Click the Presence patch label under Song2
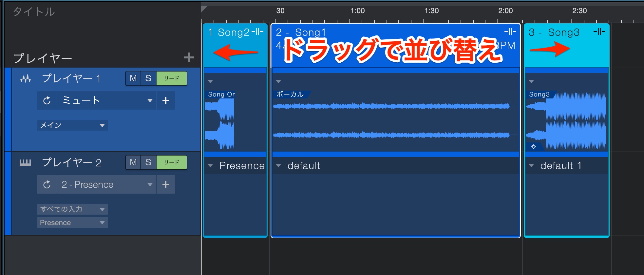644x275 pixels. [242, 166]
